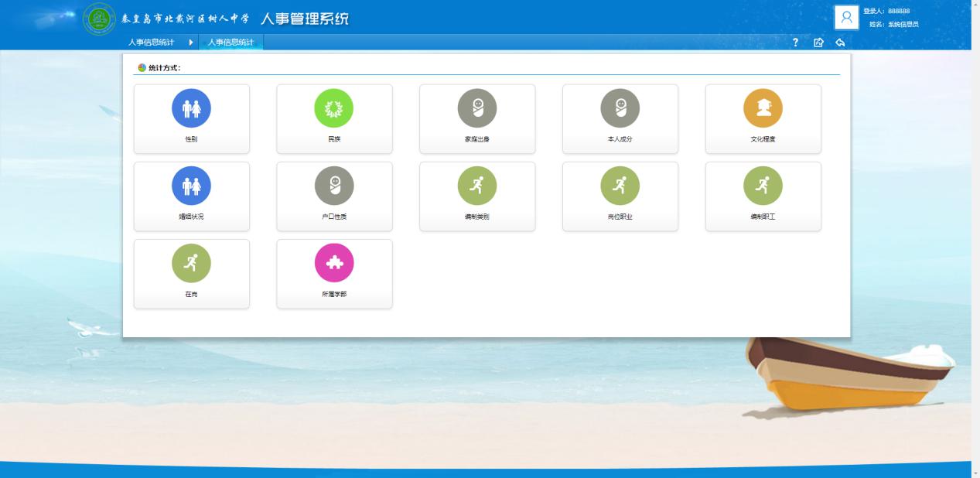
Task: Click the 本人成分 statistics icon
Action: (620, 108)
